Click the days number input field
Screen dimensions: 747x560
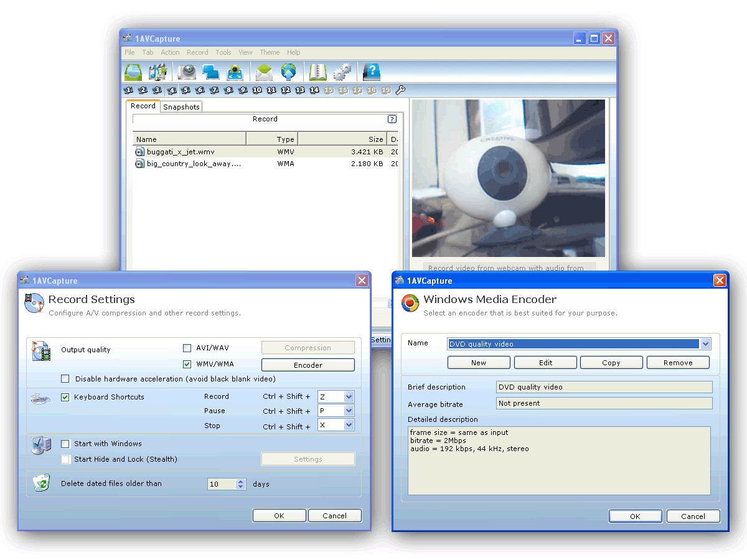[x=222, y=484]
